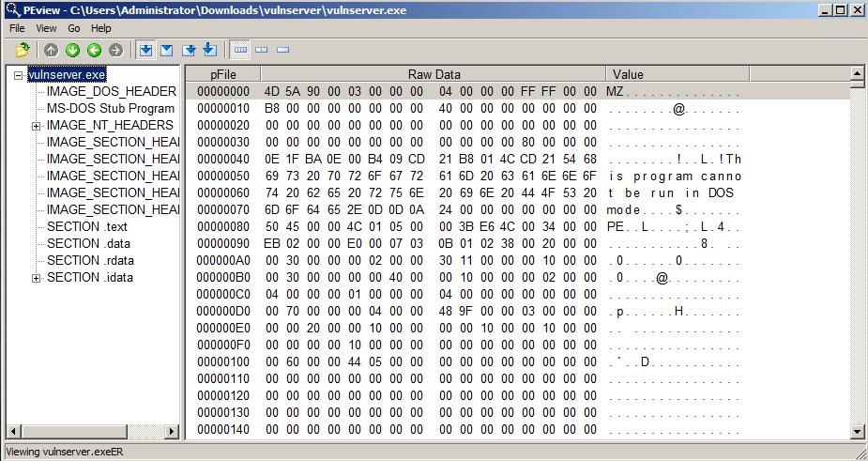The height and width of the screenshot is (461, 868).
Task: Click the gray up arrow navigation icon
Action: [x=51, y=51]
